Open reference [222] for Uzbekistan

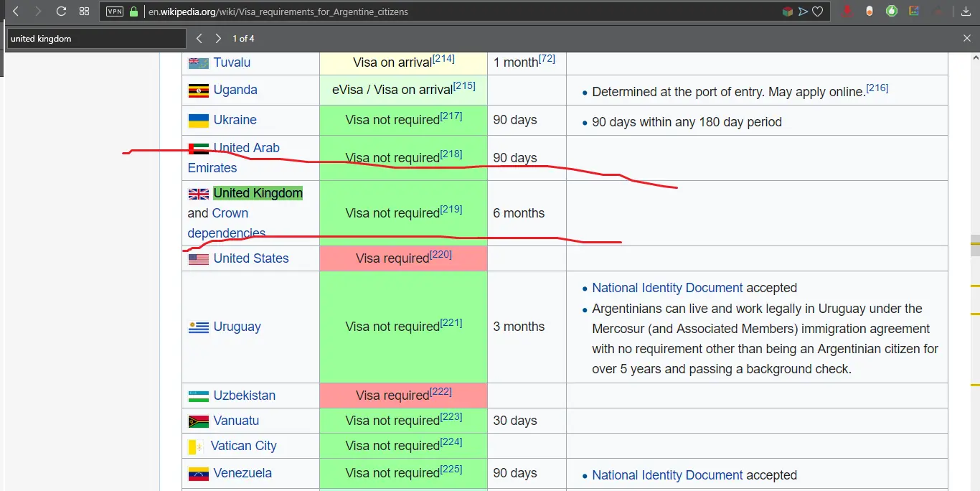tap(440, 392)
